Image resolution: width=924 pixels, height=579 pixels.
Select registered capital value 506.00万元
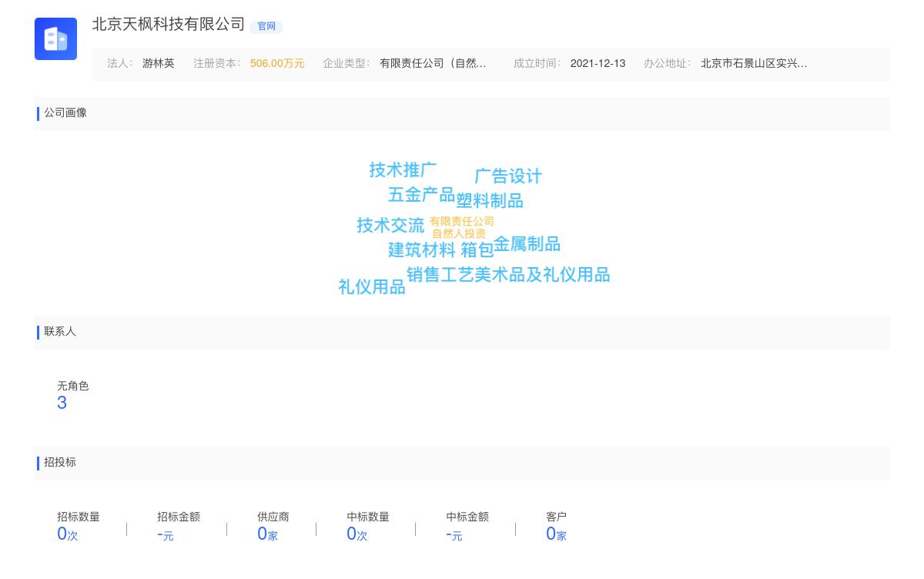tap(277, 64)
